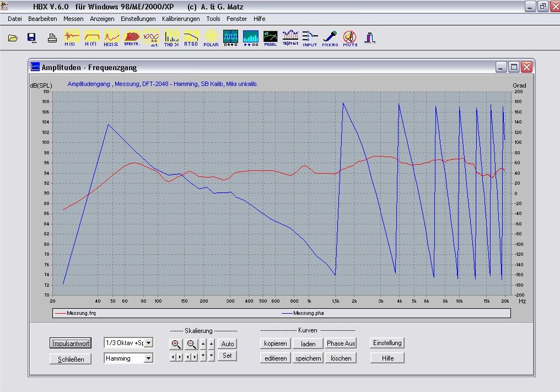The height and width of the screenshot is (392, 560).
Task: Click the Auto scaling button
Action: [x=228, y=344]
